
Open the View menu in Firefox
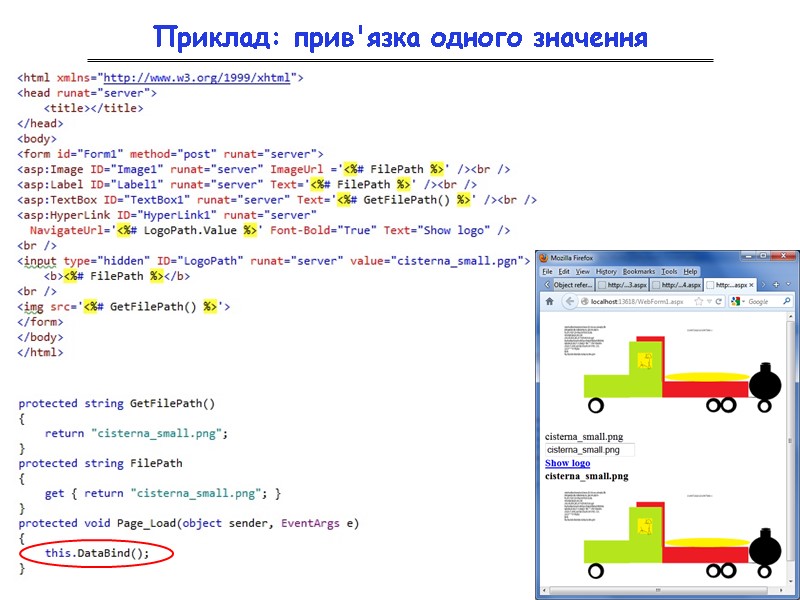[x=582, y=271]
